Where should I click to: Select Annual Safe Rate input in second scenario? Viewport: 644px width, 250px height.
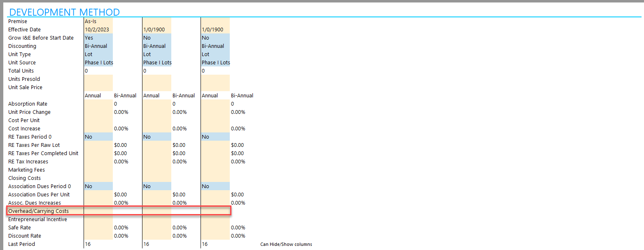click(156, 227)
